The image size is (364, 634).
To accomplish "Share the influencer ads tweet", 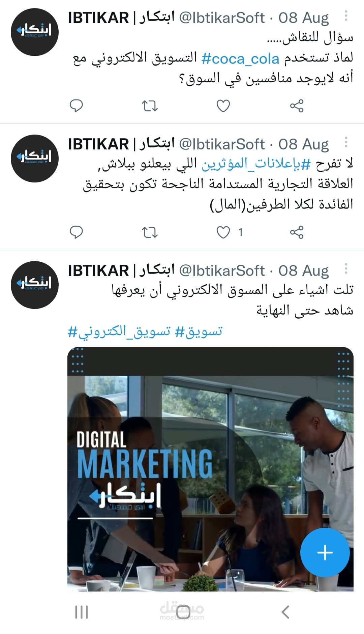I will [x=297, y=232].
